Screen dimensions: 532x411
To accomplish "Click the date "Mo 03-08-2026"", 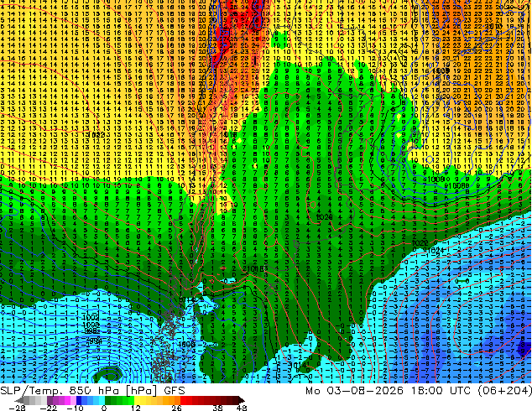I will [x=354, y=391].
